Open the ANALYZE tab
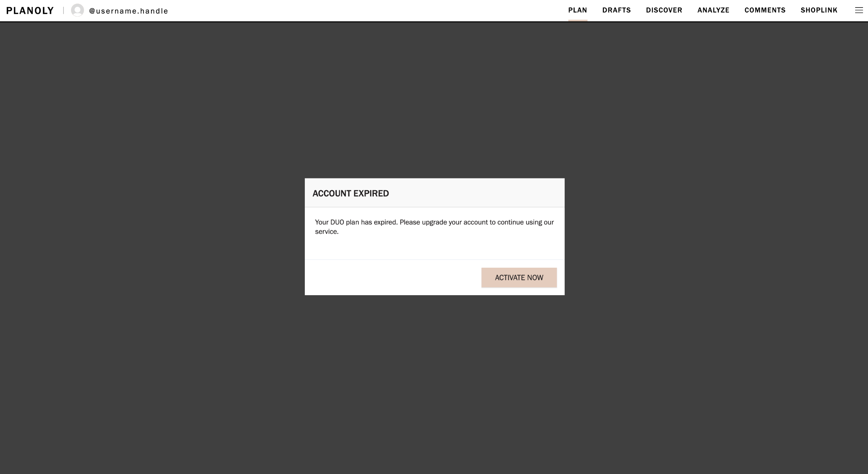Image resolution: width=868 pixels, height=474 pixels. click(713, 10)
